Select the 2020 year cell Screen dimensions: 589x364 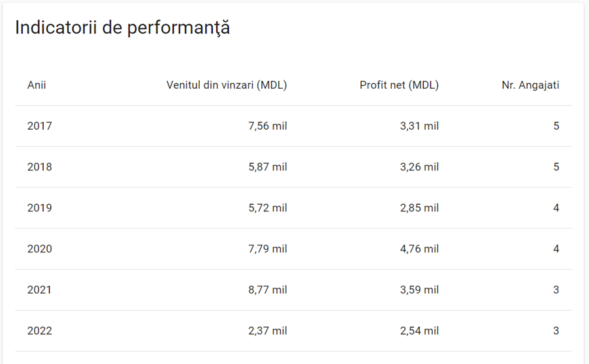(39, 249)
